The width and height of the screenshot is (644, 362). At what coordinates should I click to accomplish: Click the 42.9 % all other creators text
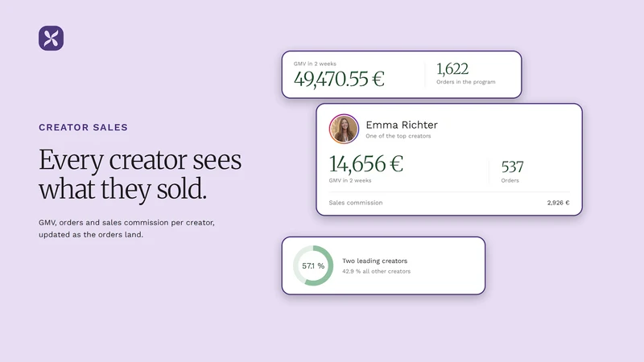tap(376, 271)
